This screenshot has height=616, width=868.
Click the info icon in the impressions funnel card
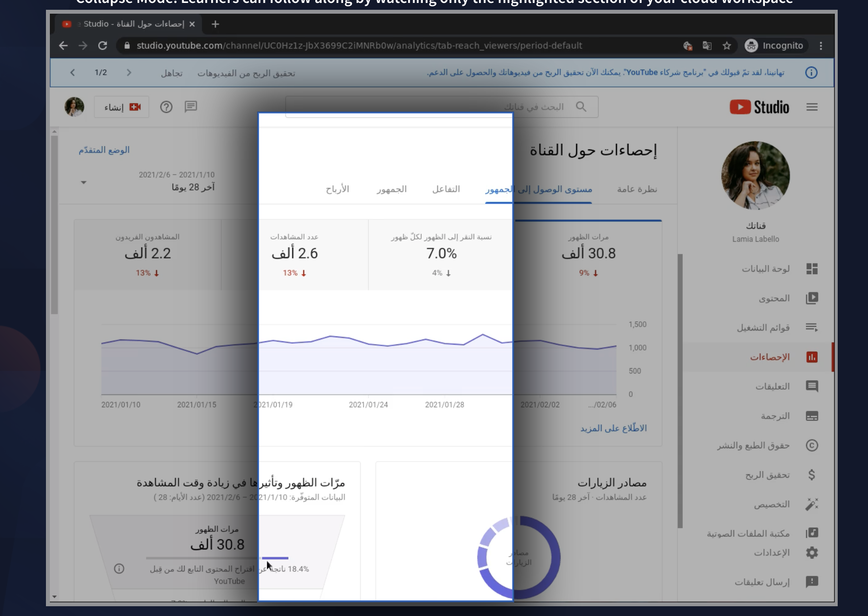119,569
